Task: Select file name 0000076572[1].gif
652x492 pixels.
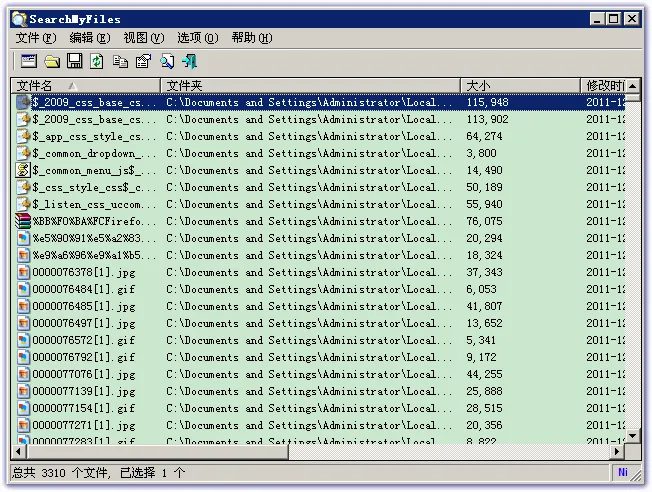Action: (x=84, y=341)
